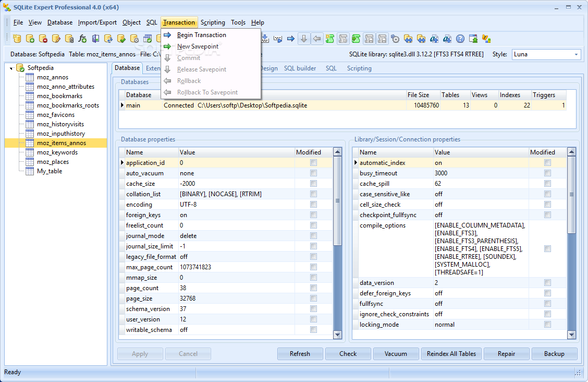Click the gear Options toolbar icon
This screenshot has height=382, width=588.
(395, 39)
